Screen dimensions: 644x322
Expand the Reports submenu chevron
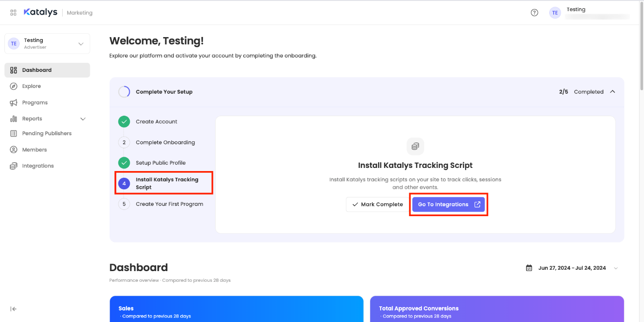pos(83,119)
